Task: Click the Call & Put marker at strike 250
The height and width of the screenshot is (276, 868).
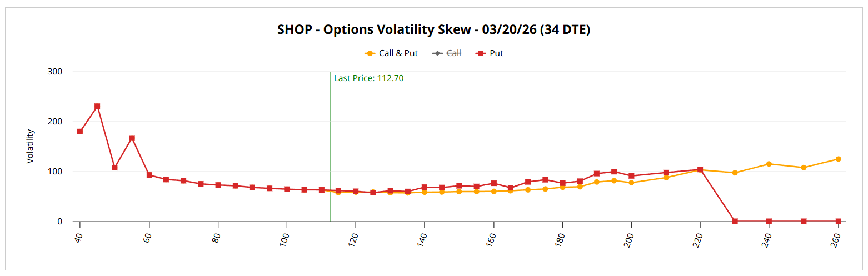Action: click(804, 167)
